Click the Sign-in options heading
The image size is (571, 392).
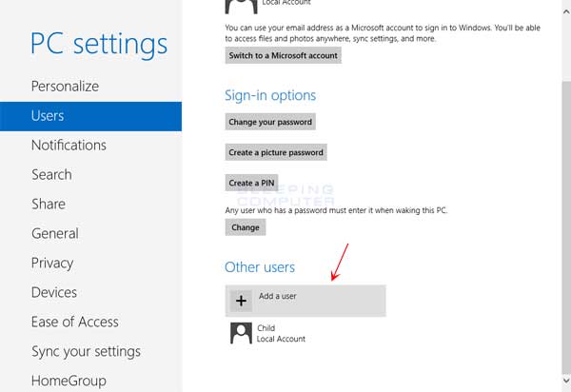tap(270, 96)
